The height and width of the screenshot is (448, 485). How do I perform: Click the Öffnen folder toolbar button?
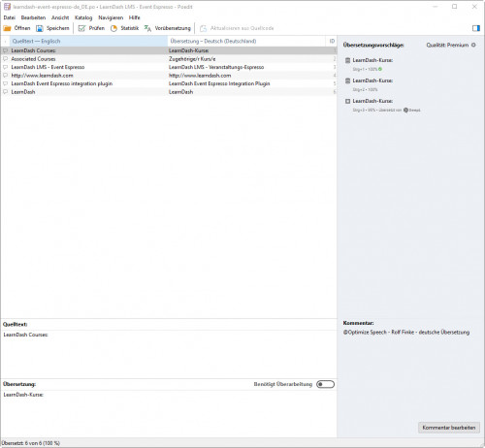click(16, 28)
